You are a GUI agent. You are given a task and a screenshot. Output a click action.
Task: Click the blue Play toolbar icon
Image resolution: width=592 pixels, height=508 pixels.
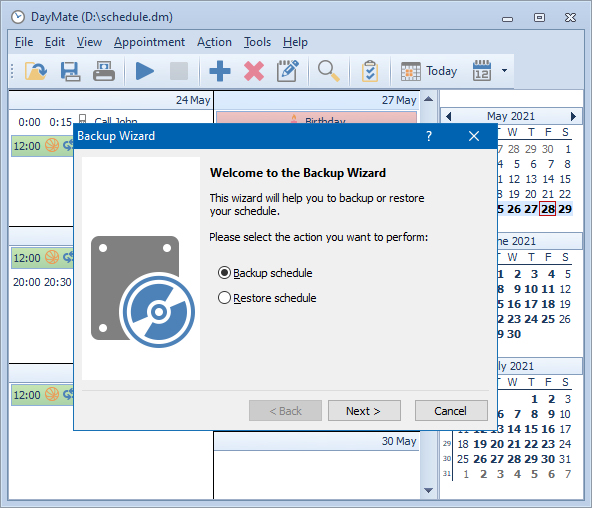pyautogui.click(x=145, y=71)
